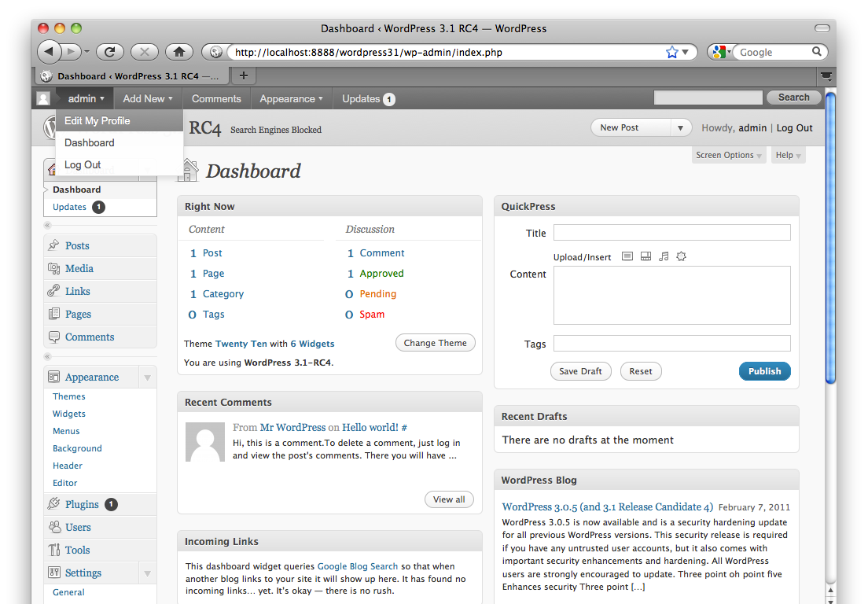Expand Screen Options panel
This screenshot has height=604, width=868.
tap(729, 155)
